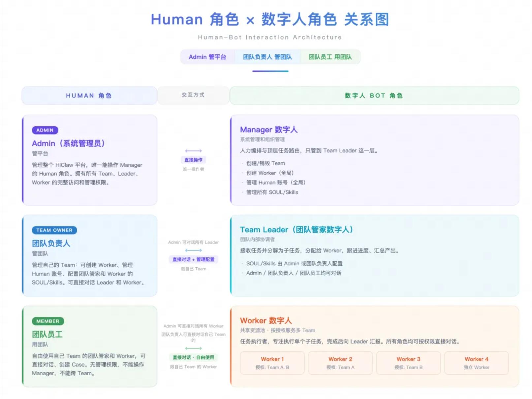
Task: Select the 'Worker 数字人' heading
Action: [266, 320]
